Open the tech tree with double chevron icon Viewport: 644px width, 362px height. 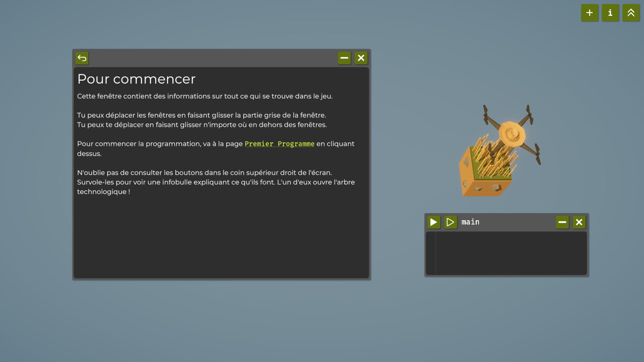[x=631, y=13]
